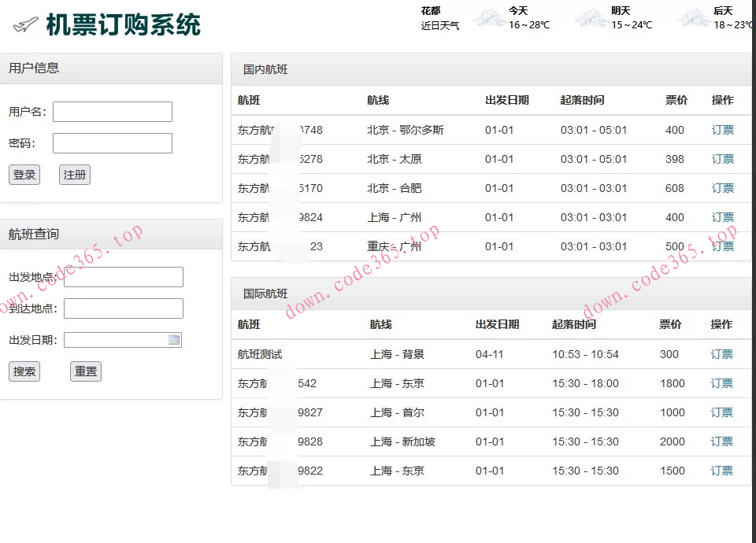
Task: Book the 北京 - 鄂尔多斯 flight via 订票
Action: click(721, 130)
